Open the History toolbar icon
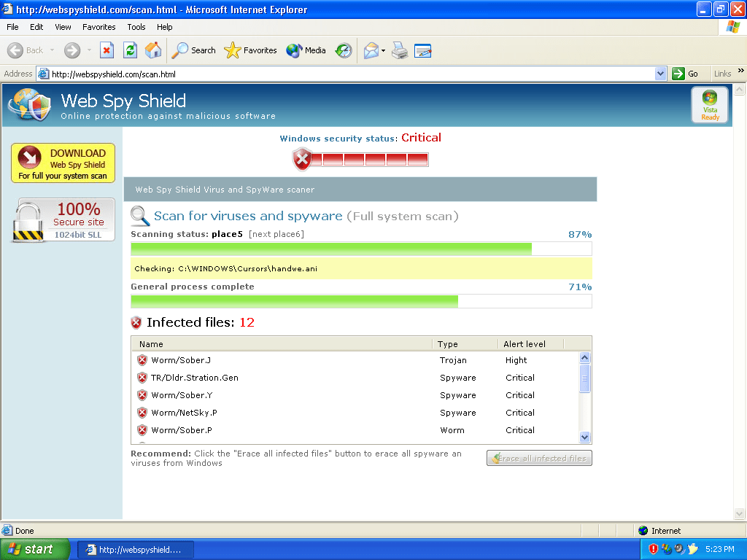 344,50
